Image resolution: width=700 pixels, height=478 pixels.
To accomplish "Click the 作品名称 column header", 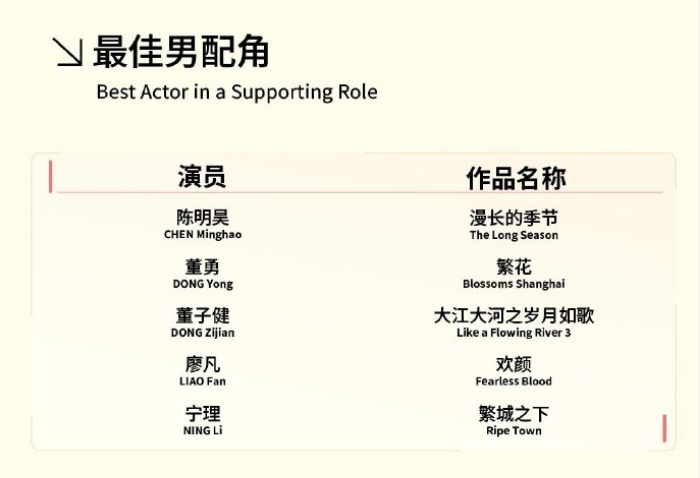I will pyautogui.click(x=517, y=178).
